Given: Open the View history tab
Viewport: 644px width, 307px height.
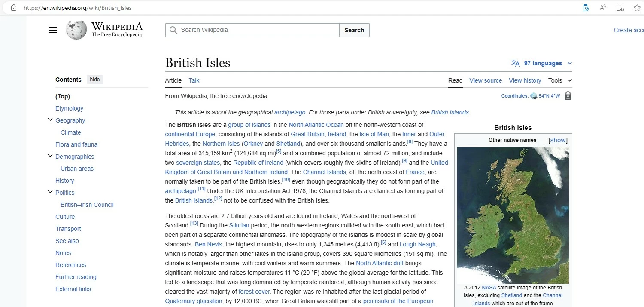Looking at the screenshot, I should (x=525, y=80).
